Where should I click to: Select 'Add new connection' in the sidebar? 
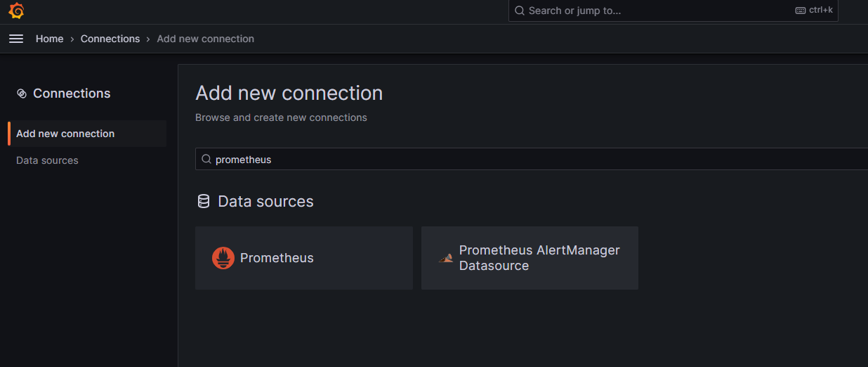[65, 134]
